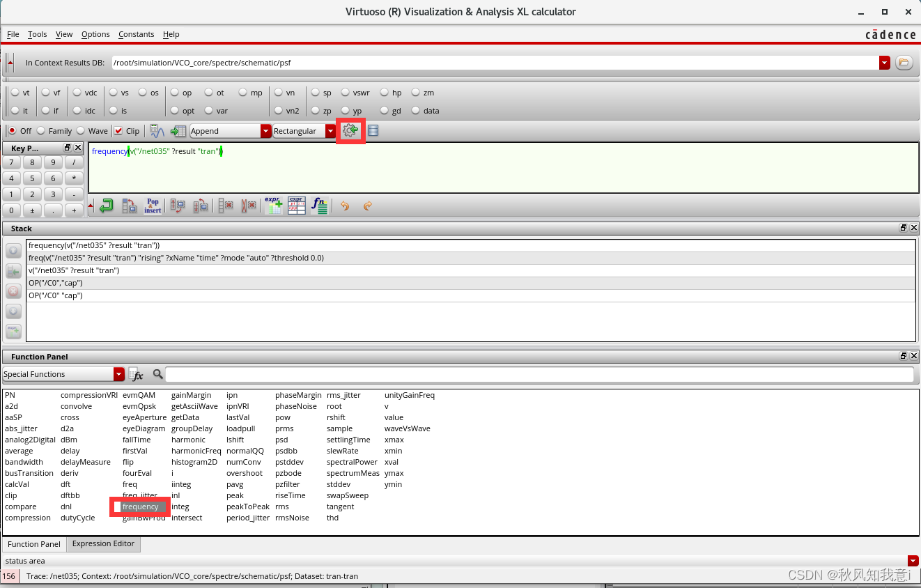The height and width of the screenshot is (588, 921).
Task: Click the phaseNoise function
Action: pyautogui.click(x=296, y=406)
